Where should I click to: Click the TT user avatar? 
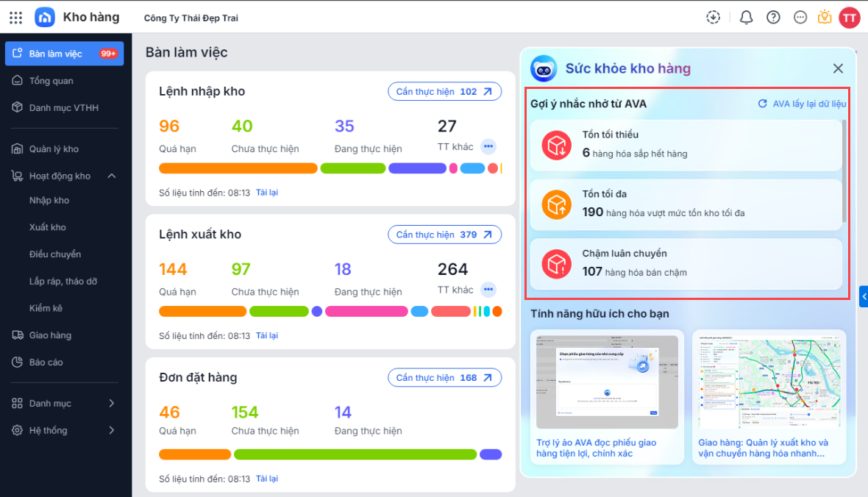[850, 18]
